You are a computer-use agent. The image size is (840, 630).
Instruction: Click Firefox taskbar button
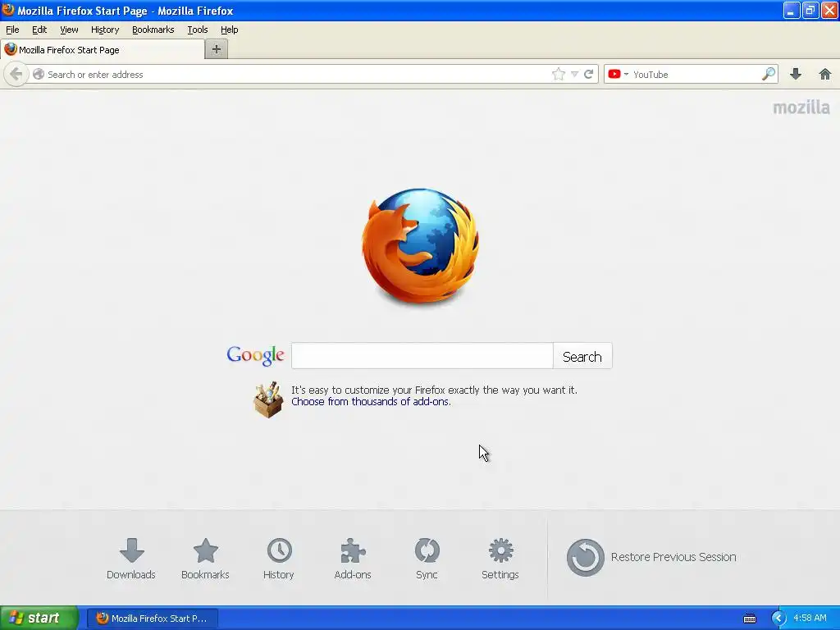pos(152,619)
